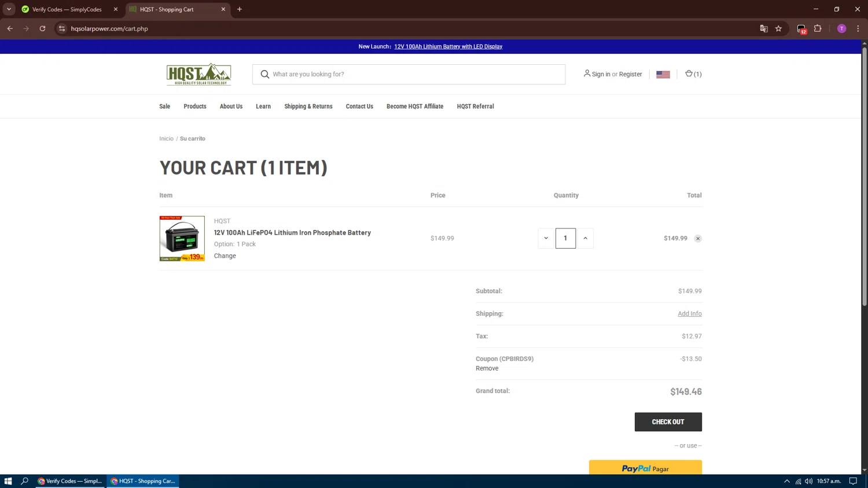
Task: Switch to Verify Codes taskbar window
Action: [x=70, y=481]
